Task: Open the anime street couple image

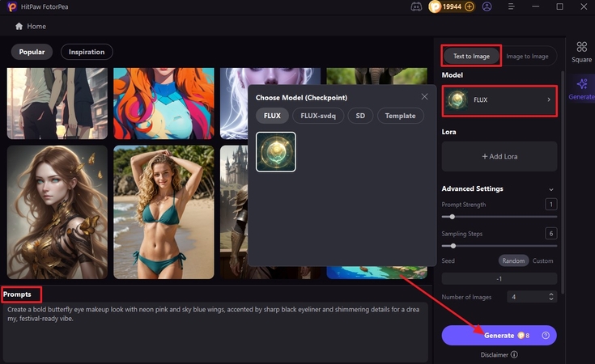Action: pyautogui.click(x=57, y=104)
